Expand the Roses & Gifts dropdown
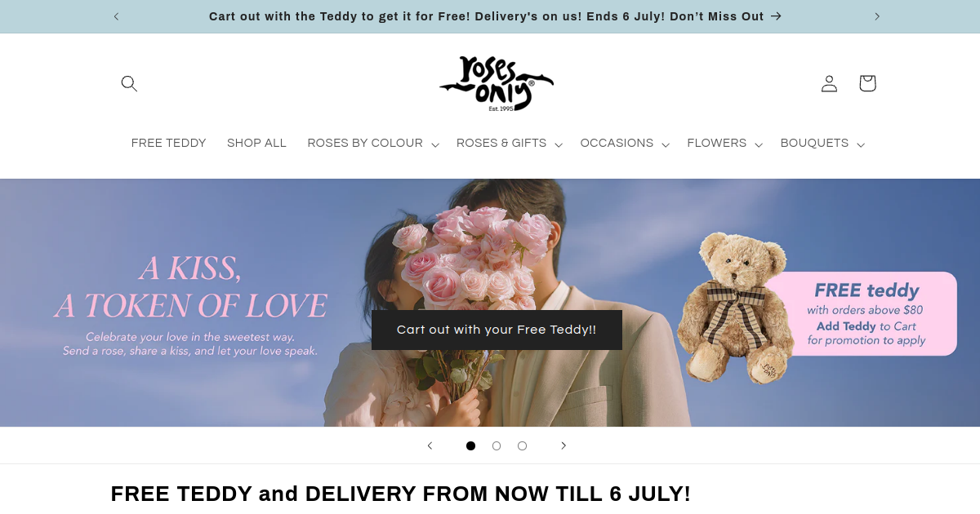Image resolution: width=980 pixels, height=514 pixels. 510,144
